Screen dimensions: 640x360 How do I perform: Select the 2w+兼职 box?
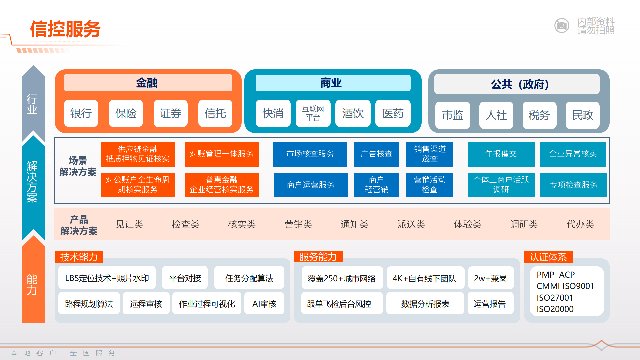tap(491, 278)
